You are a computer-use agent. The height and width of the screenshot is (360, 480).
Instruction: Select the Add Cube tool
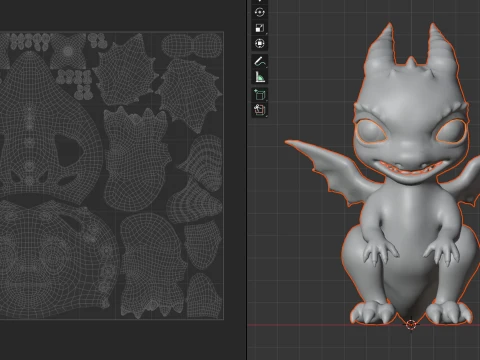(x=260, y=95)
